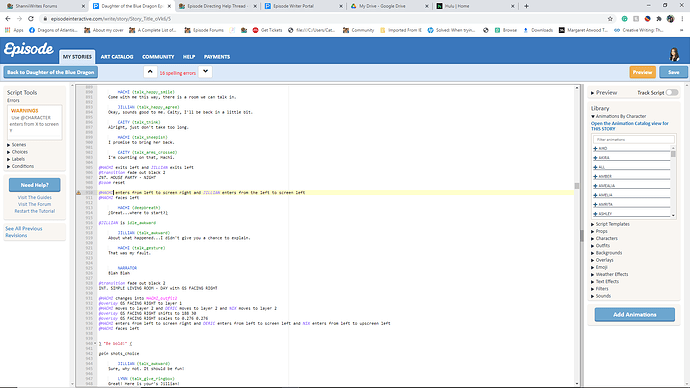Viewport: 690px width, 388px height.
Task: Click the Filter animations input field
Action: pyautogui.click(x=634, y=139)
